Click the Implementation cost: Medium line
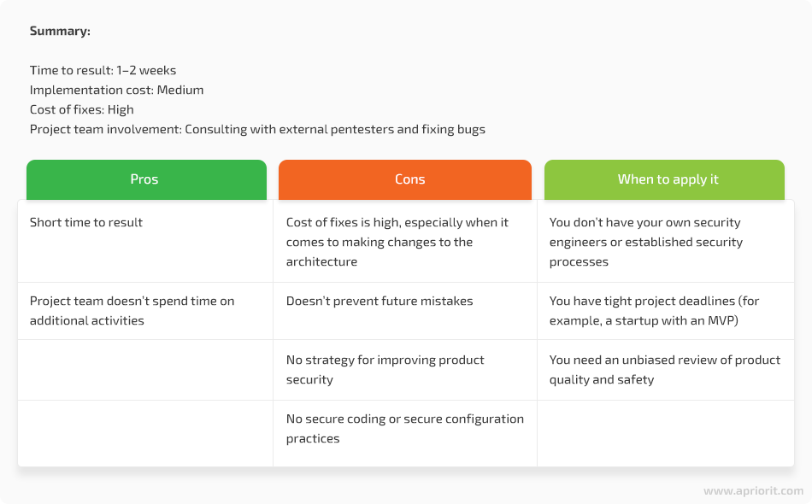812x504 pixels. coord(116,90)
